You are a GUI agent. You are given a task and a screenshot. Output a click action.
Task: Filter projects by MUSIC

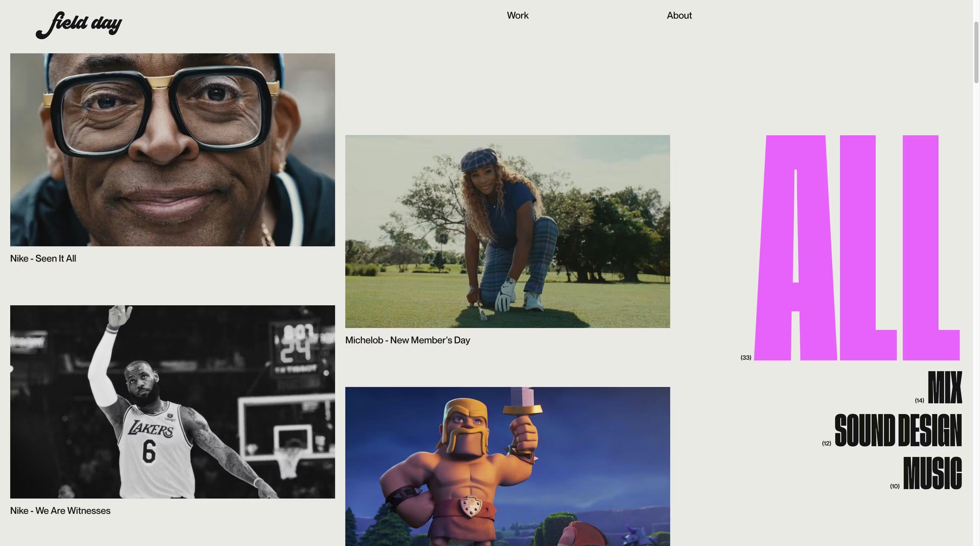click(x=932, y=473)
